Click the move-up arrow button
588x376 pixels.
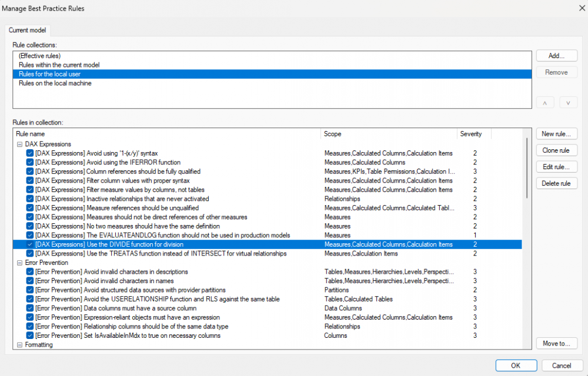tap(545, 103)
